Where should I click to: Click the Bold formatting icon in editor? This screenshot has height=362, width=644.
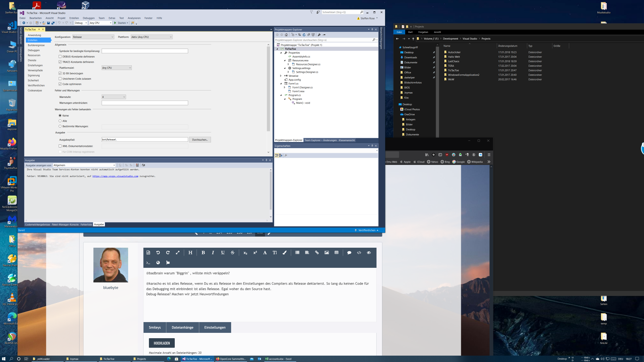(x=203, y=253)
